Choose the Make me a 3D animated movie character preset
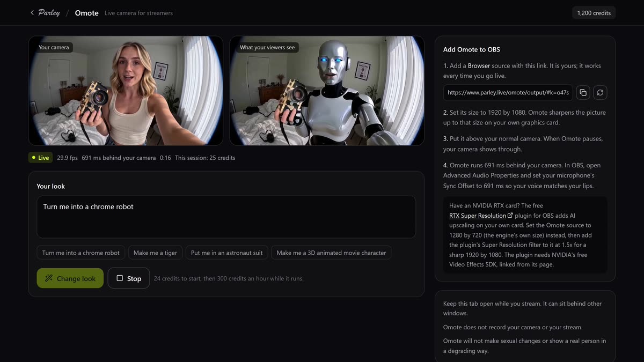The height and width of the screenshot is (362, 644). tap(331, 253)
